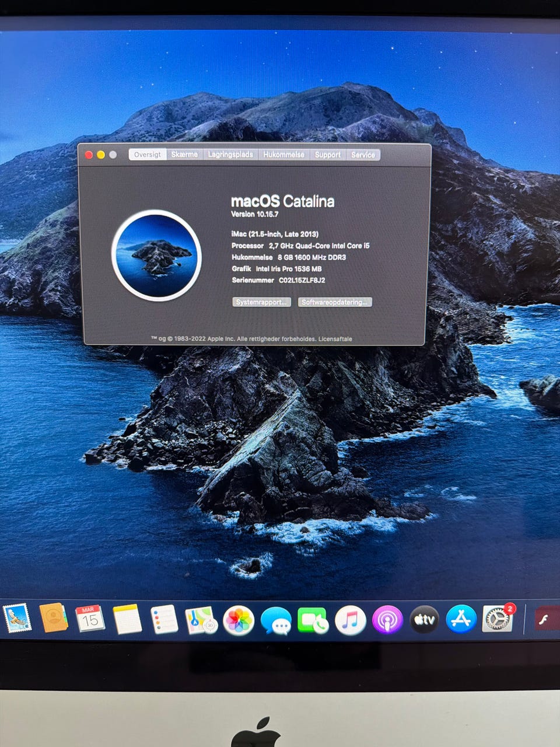Viewport: 560px width, 747px height.
Task: Click the "macOS Catalina" heading
Action: click(x=283, y=201)
